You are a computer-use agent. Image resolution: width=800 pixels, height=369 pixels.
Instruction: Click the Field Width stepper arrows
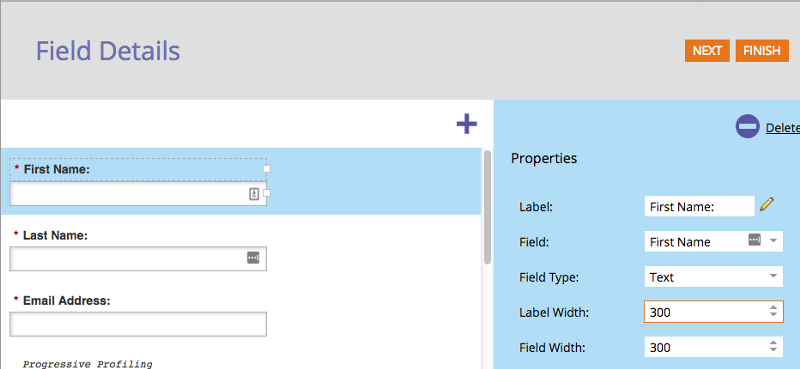click(773, 347)
